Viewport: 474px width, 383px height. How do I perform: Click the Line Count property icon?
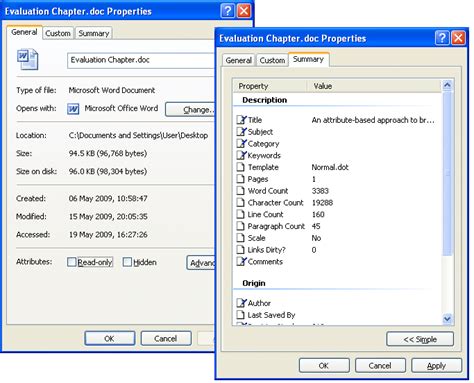tap(240, 214)
